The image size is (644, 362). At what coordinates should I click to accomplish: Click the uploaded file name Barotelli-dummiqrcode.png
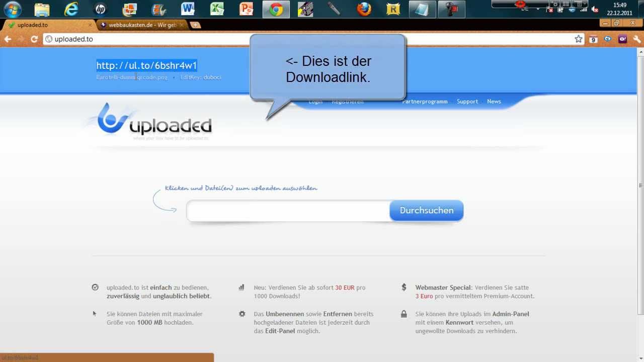[132, 77]
